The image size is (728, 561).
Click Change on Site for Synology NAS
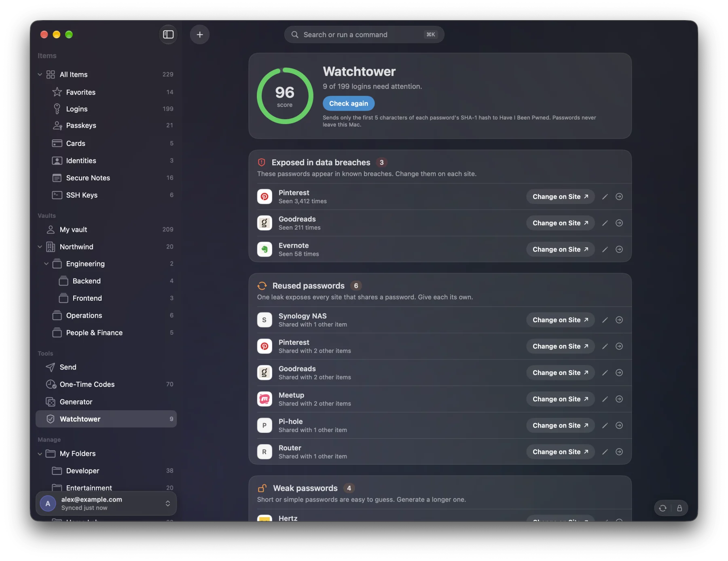pos(560,320)
